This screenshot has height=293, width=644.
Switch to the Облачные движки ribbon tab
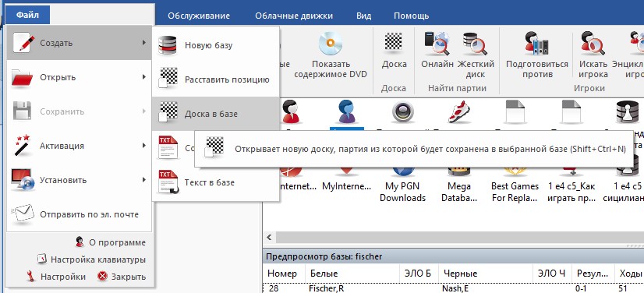coord(294,16)
